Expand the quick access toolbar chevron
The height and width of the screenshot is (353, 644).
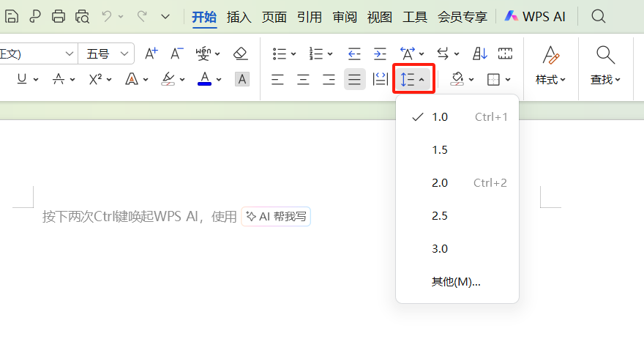[165, 17]
